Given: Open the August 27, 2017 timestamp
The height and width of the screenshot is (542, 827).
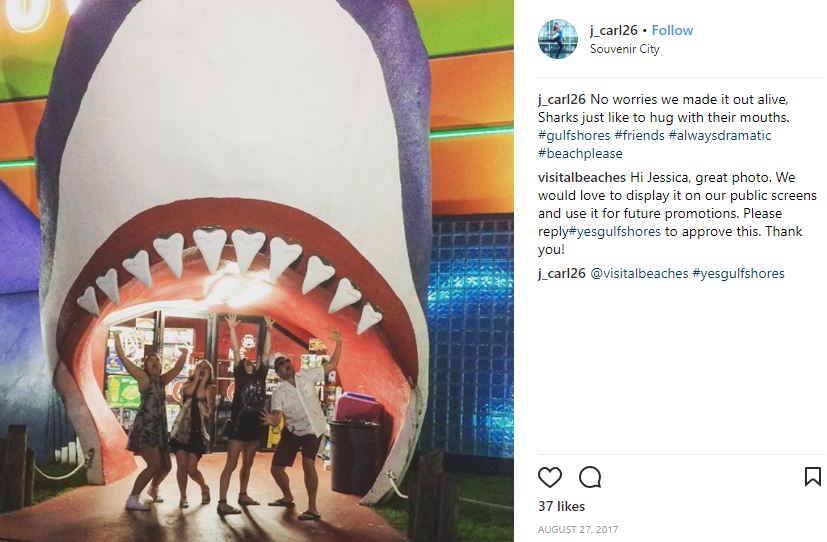Looking at the screenshot, I should (x=578, y=529).
